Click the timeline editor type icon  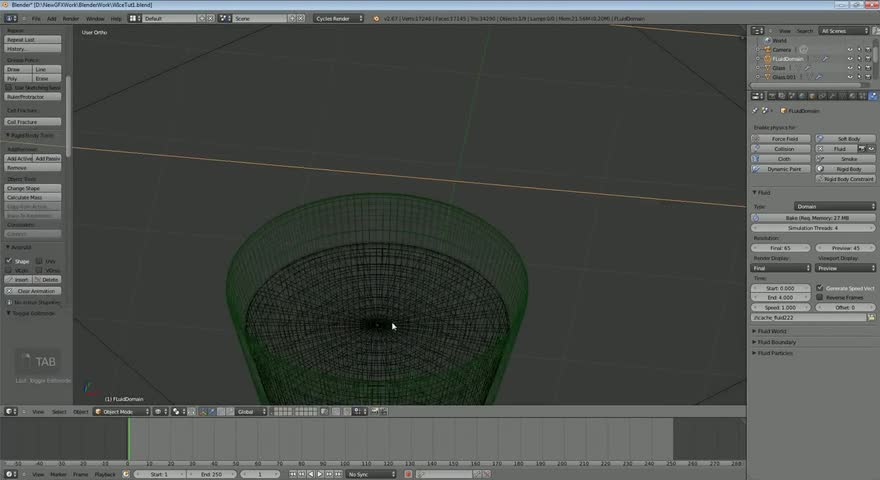[x=11, y=474]
